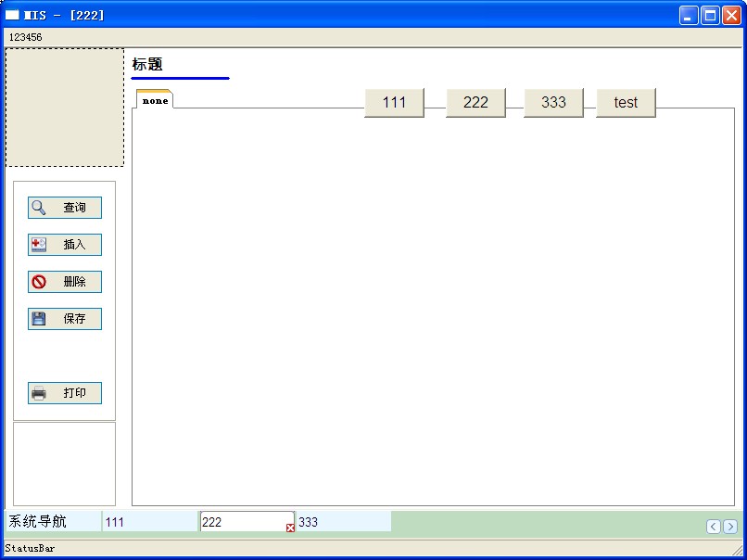The height and width of the screenshot is (560, 747).
Task: Switch to the 333 navigation tab at bottom
Action: click(344, 522)
